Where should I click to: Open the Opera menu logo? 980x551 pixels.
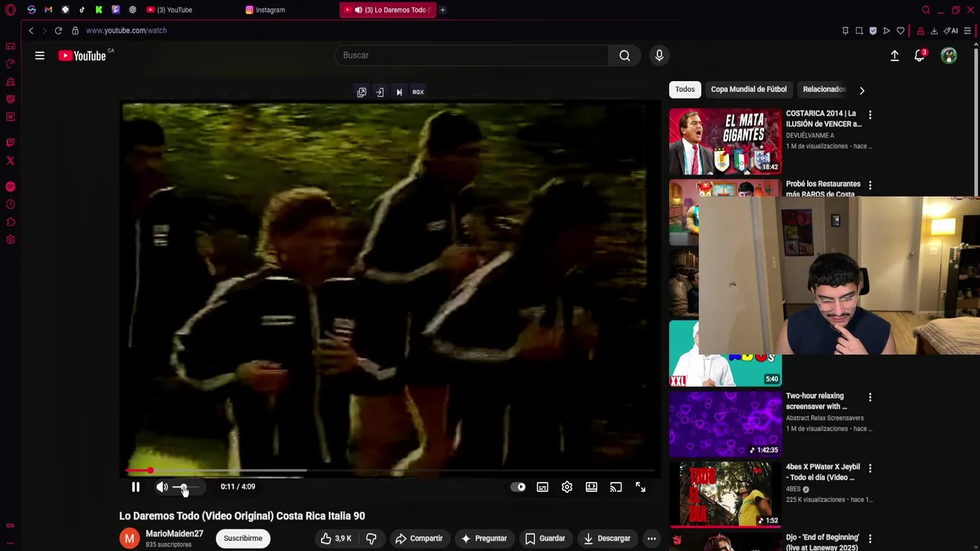click(10, 10)
